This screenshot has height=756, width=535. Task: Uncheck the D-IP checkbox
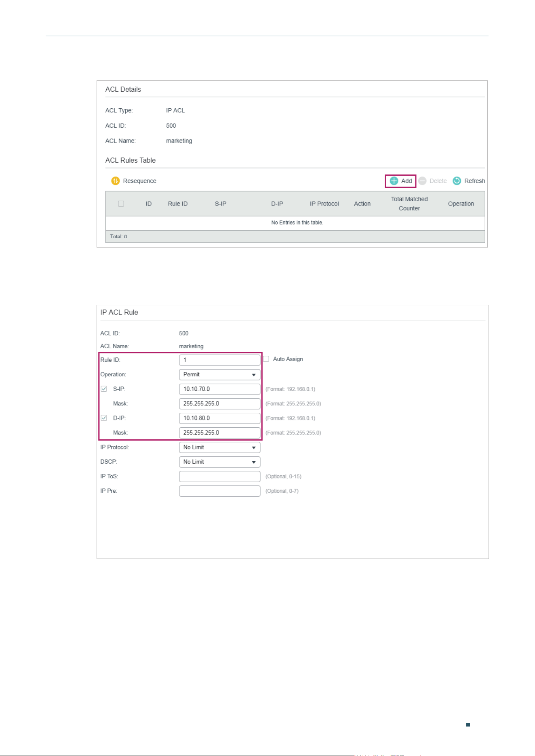click(104, 418)
